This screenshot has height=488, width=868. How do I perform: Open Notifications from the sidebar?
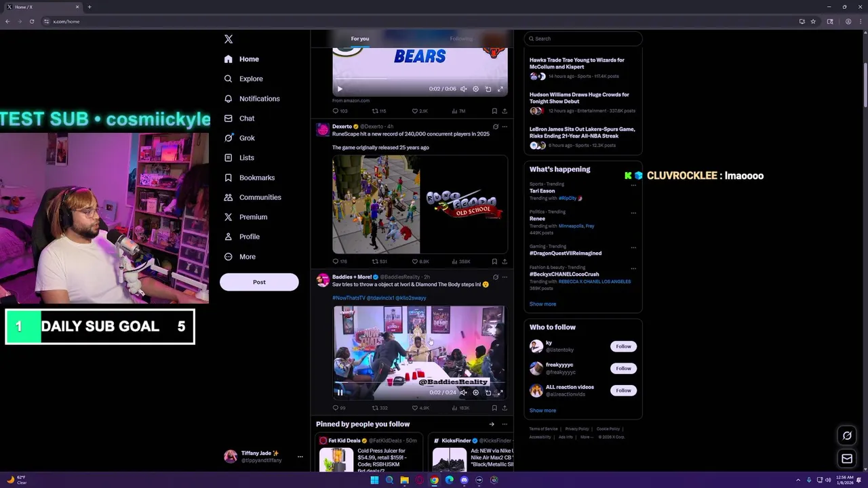[252, 99]
